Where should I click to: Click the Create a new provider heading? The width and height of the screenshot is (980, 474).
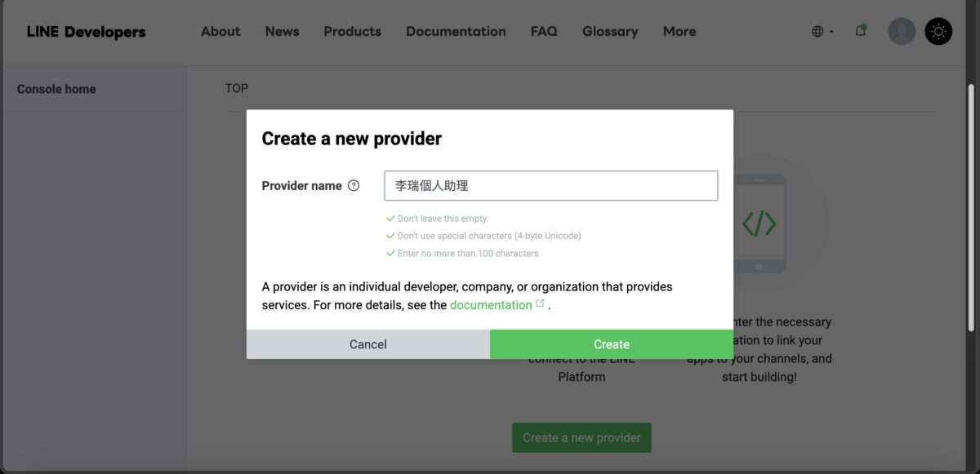pyautogui.click(x=351, y=139)
